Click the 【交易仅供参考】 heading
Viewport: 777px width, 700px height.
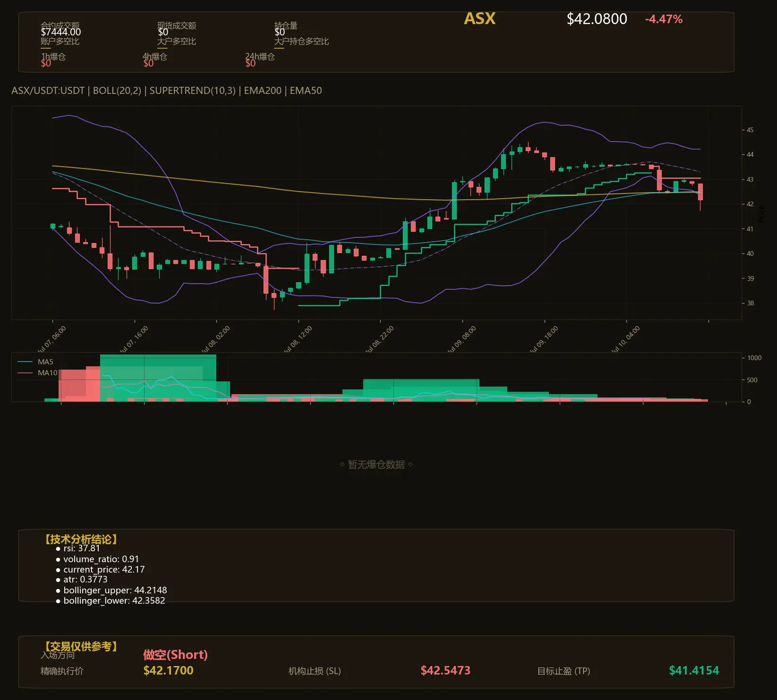coord(81,646)
